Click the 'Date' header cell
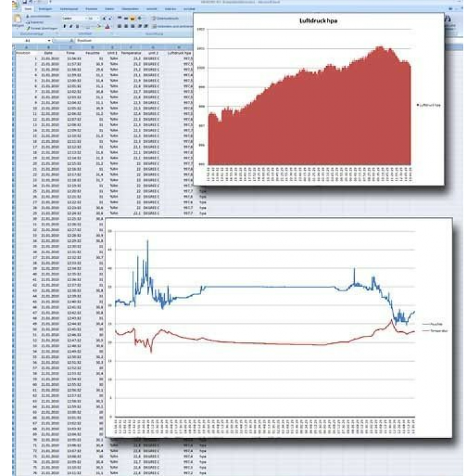 pos(49,53)
